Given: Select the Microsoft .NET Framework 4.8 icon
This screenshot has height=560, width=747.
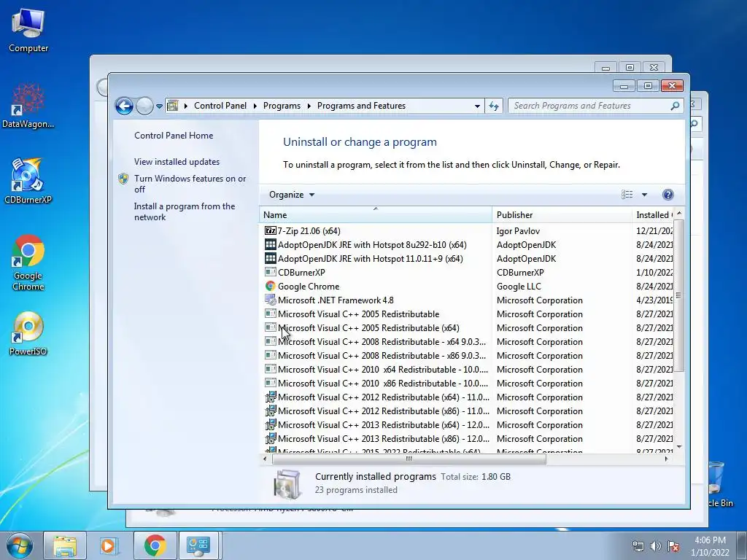Looking at the screenshot, I should (x=270, y=300).
